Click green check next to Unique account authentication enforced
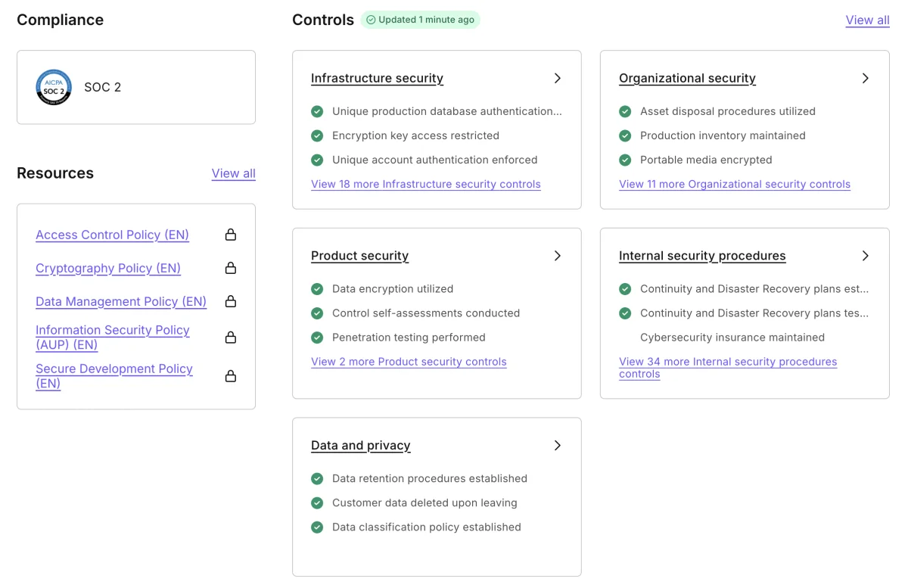 [x=317, y=160]
